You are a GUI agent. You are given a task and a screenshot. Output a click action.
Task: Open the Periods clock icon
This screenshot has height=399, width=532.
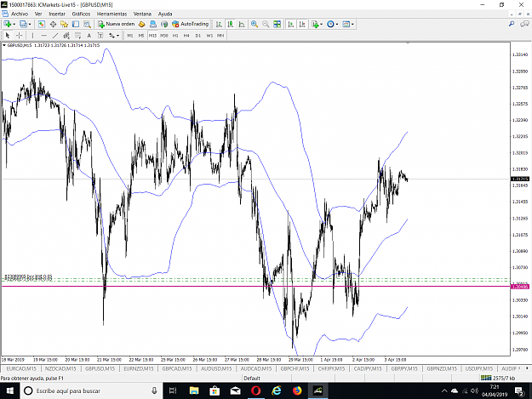point(330,24)
